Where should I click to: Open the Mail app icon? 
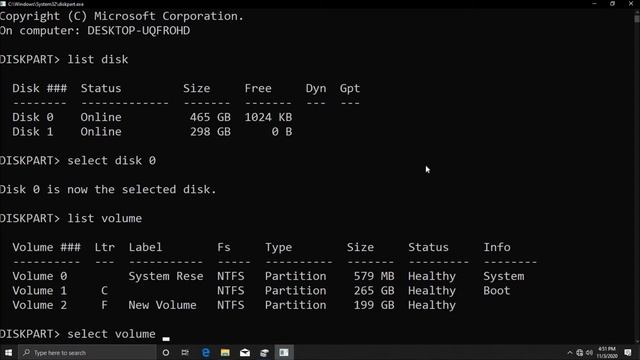(x=244, y=352)
